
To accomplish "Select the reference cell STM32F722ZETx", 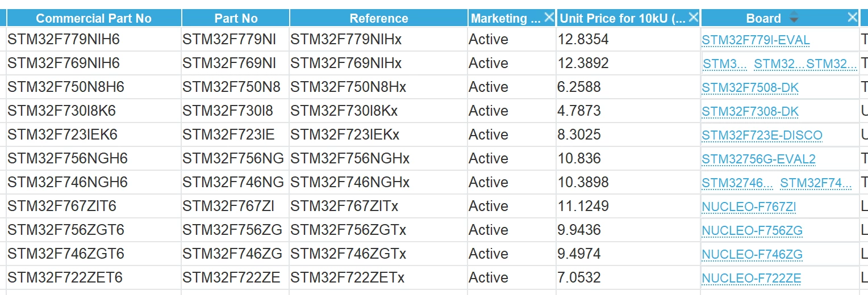I will coord(348,278).
